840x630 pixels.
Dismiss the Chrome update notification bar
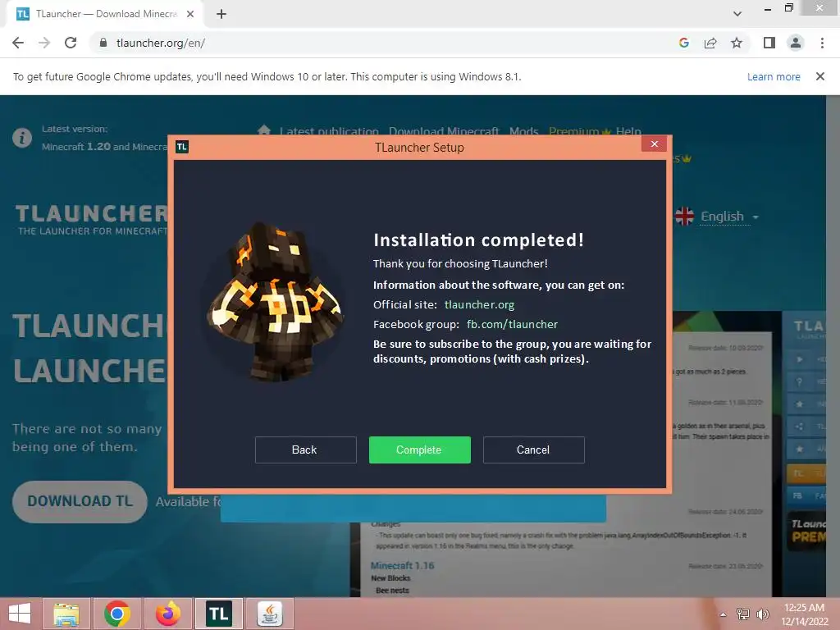(820, 76)
